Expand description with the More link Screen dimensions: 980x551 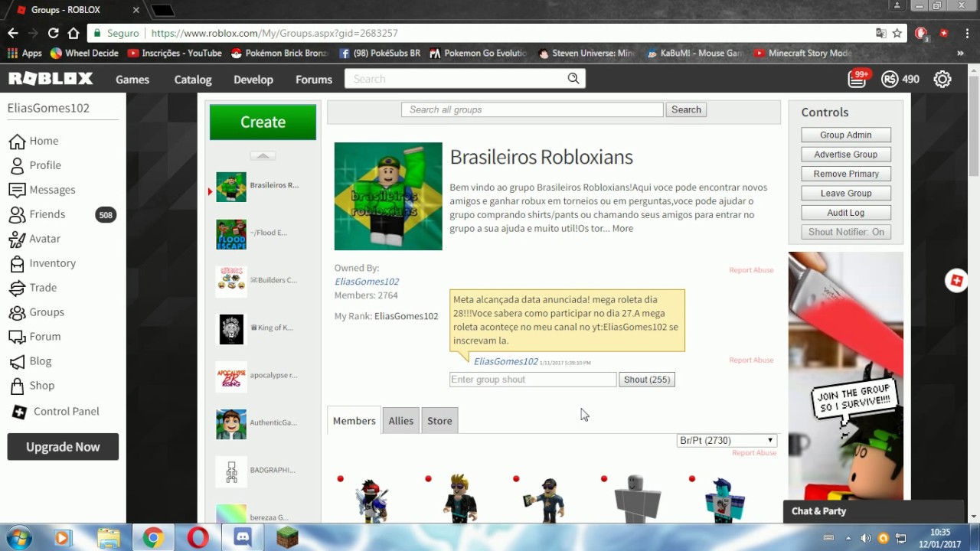[x=622, y=228]
